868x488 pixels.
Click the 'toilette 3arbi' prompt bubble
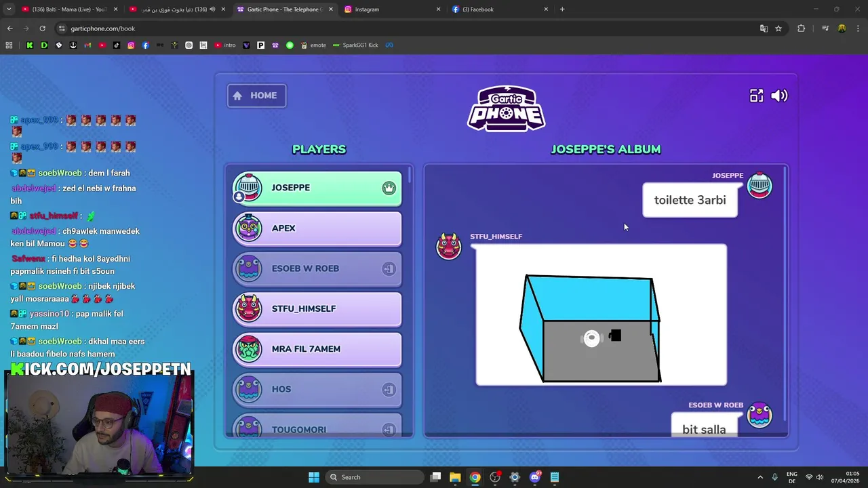690,200
